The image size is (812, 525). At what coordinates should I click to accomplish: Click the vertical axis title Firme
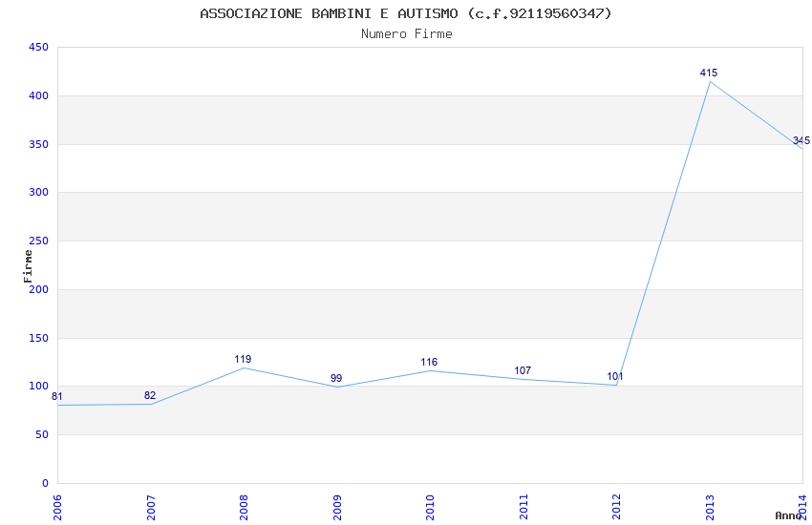coord(28,266)
